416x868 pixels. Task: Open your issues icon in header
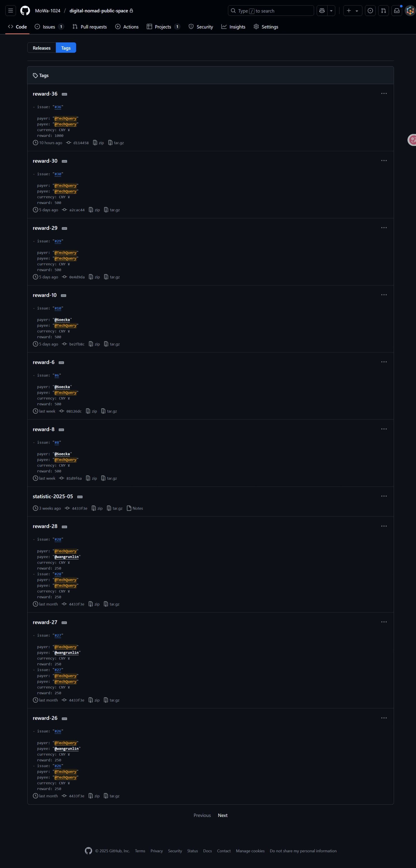click(370, 11)
